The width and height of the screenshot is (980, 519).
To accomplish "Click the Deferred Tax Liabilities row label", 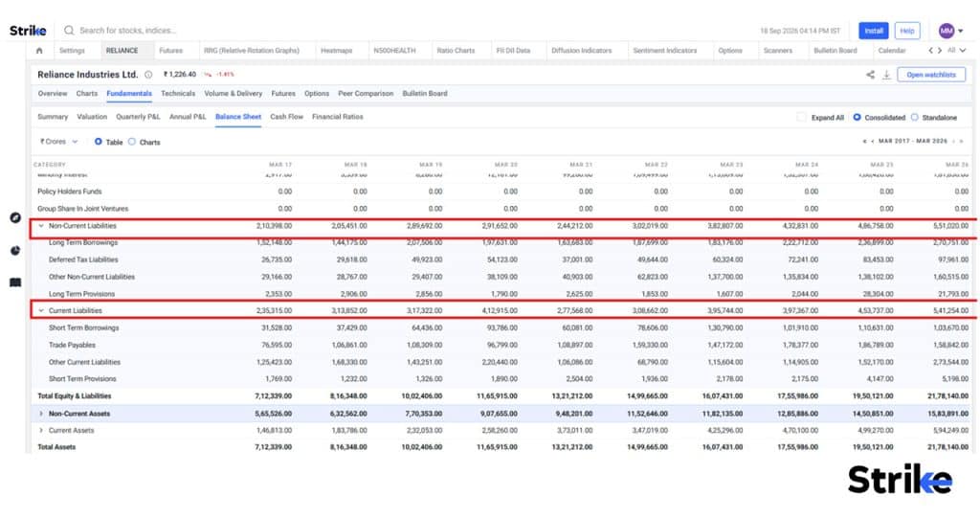I will tap(83, 259).
